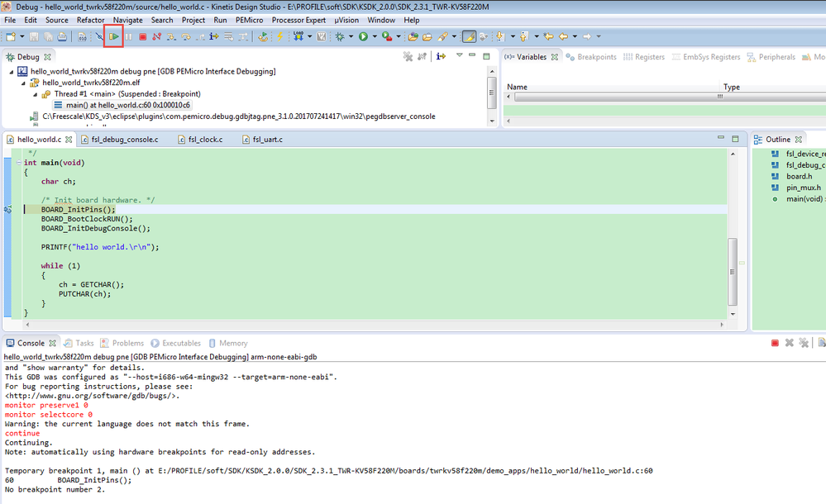Click the Save toolbar icon
The image size is (826, 504).
point(34,36)
